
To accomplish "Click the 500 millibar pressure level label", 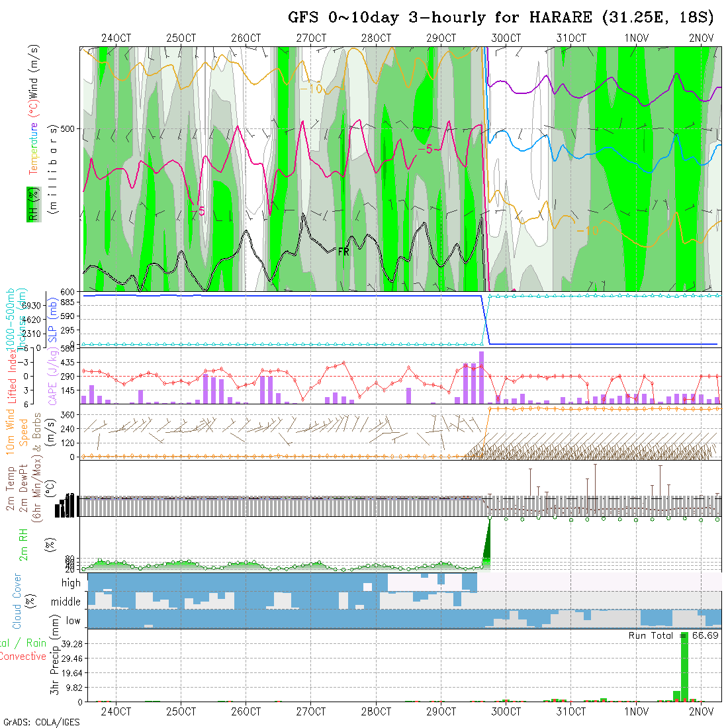I will [x=69, y=128].
